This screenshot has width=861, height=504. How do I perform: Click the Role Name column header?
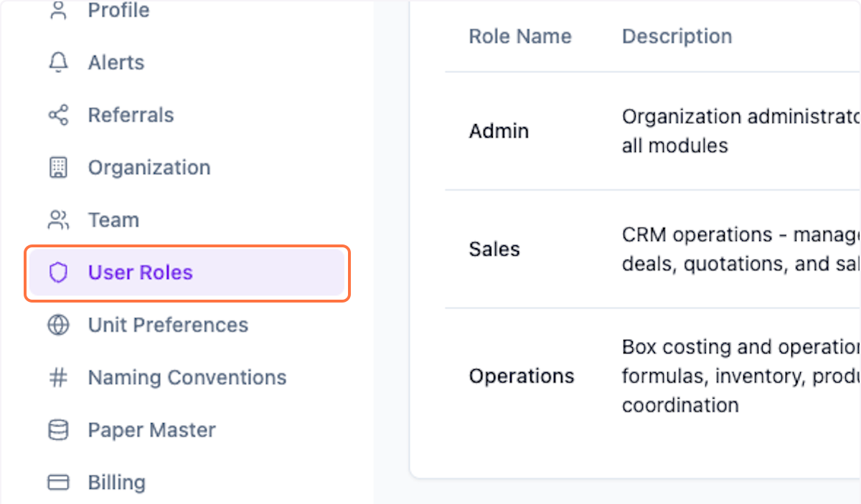click(x=520, y=37)
